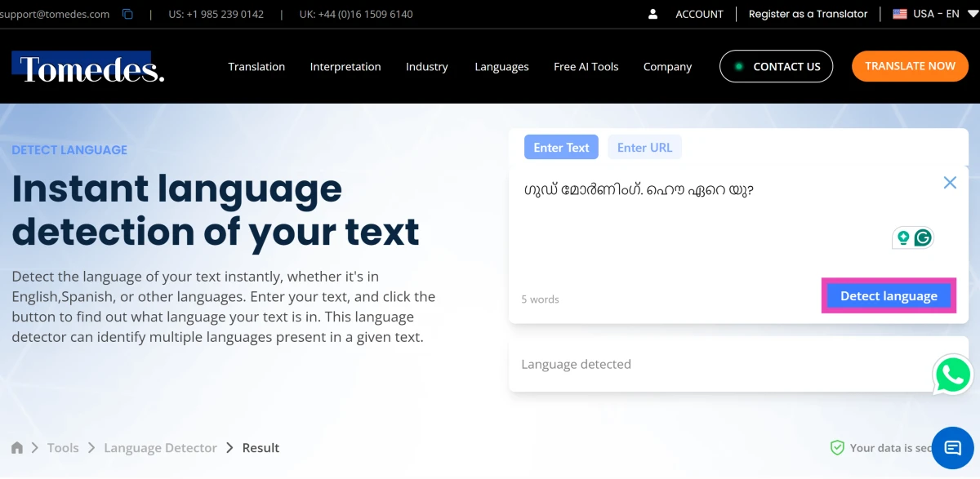980x479 pixels.
Task: Open the Company menu
Action: [x=667, y=67]
